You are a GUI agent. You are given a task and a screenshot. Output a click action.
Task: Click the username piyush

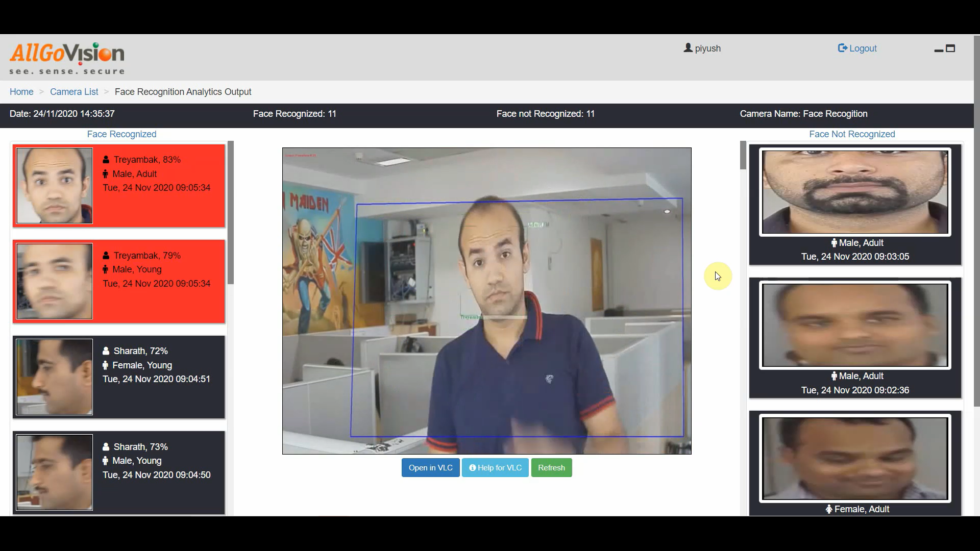click(x=707, y=48)
